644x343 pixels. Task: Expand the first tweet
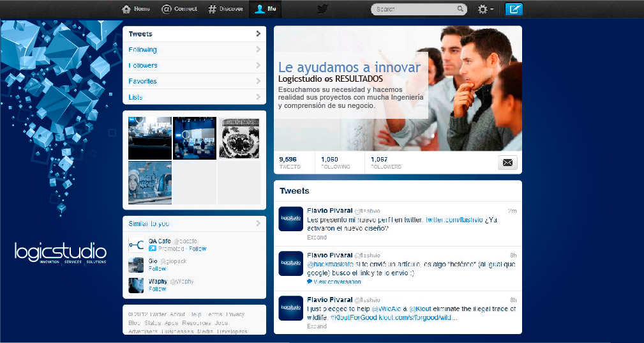click(x=317, y=238)
